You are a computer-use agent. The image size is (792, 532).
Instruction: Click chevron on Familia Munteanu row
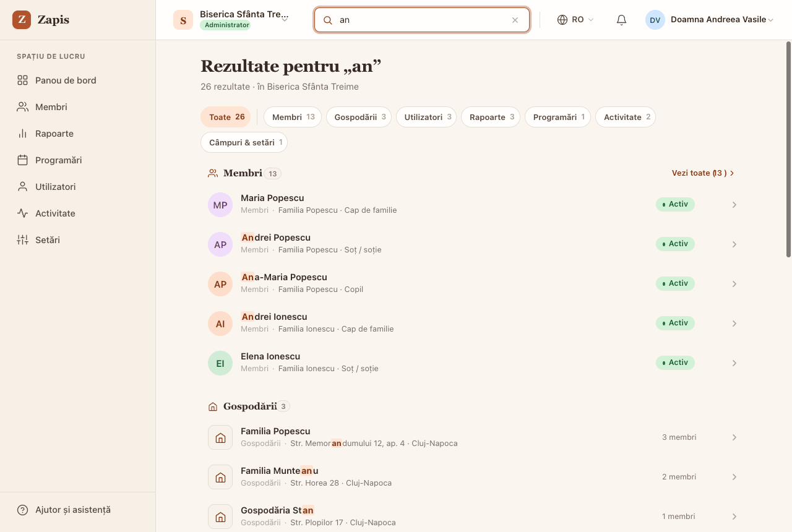pos(734,477)
